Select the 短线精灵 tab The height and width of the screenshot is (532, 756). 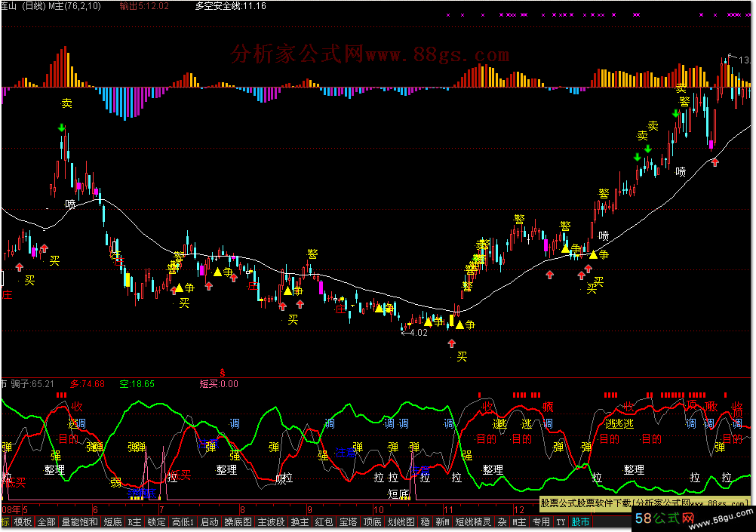473,522
